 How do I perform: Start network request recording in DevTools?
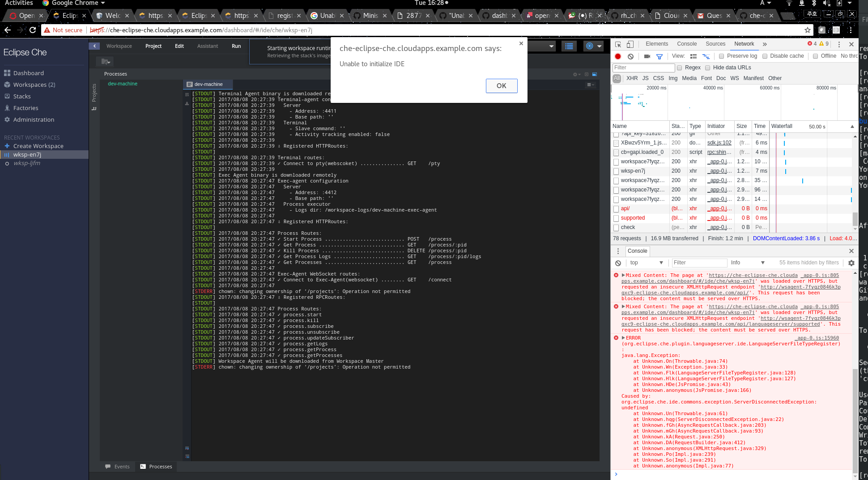tap(617, 56)
